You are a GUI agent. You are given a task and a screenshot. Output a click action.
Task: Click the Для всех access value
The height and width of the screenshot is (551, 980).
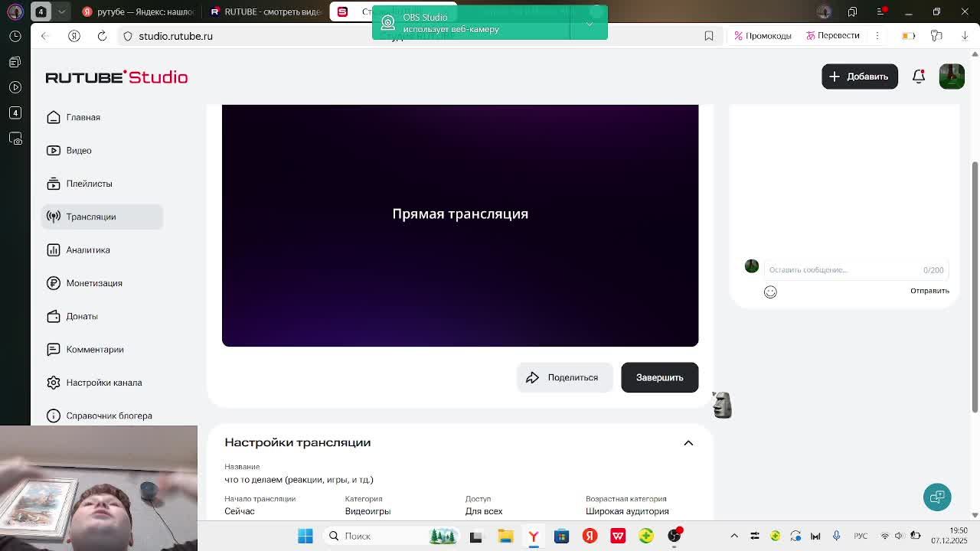[x=484, y=511]
